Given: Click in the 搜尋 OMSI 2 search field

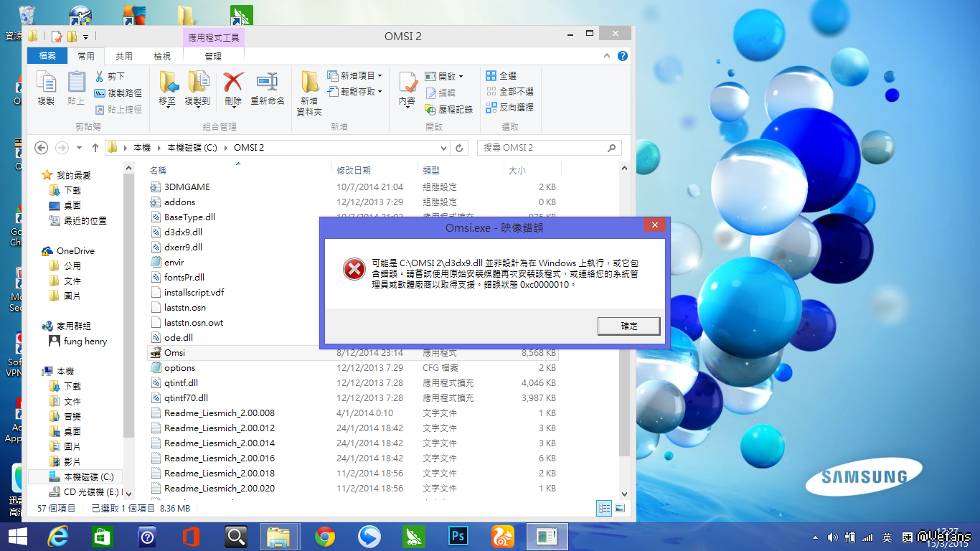Looking at the screenshot, I should pos(542,148).
